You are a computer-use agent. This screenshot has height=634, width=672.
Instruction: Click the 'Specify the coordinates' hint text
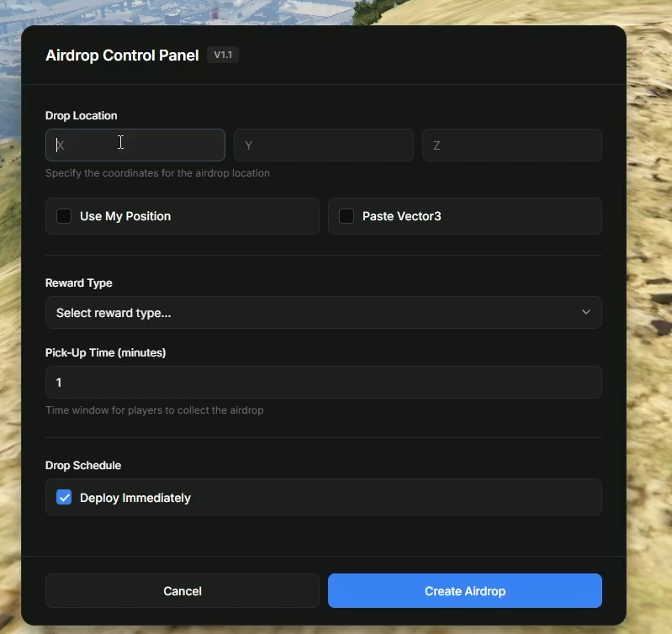click(158, 173)
